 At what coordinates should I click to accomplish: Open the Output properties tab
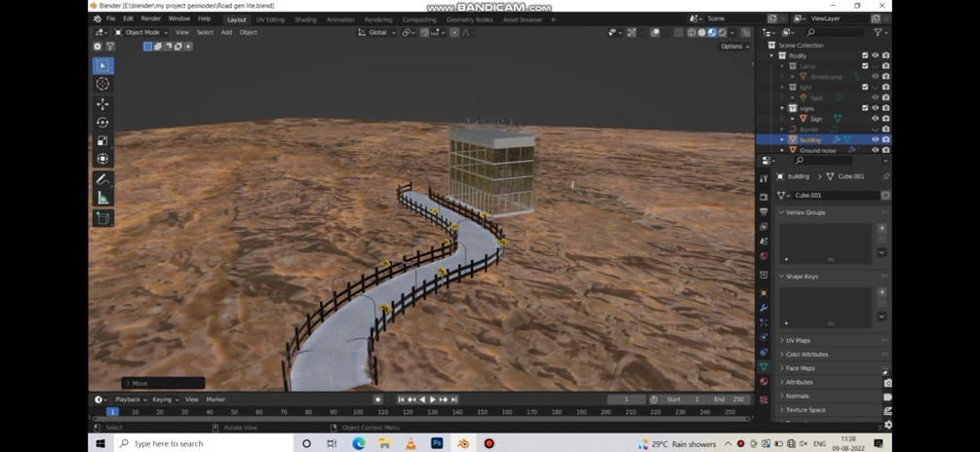click(764, 211)
